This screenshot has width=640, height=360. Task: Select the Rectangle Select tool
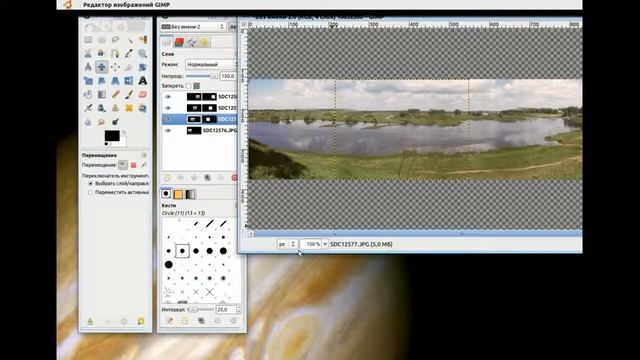pyautogui.click(x=88, y=40)
